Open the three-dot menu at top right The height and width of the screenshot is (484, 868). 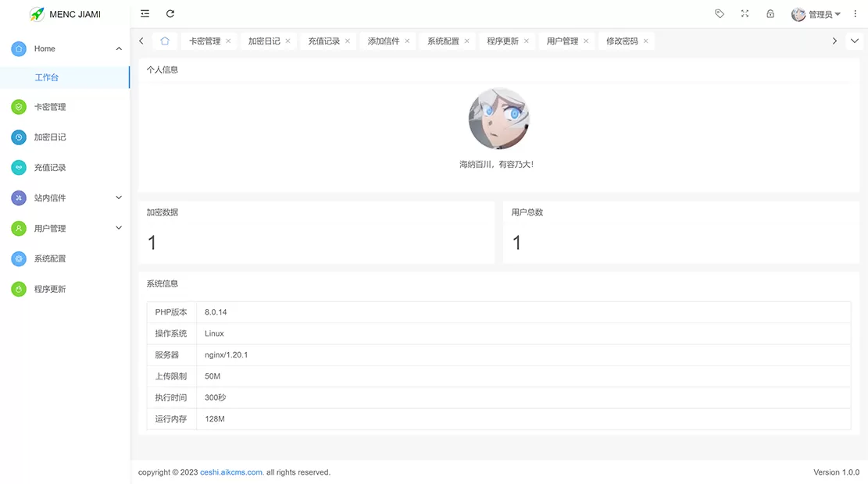click(855, 13)
